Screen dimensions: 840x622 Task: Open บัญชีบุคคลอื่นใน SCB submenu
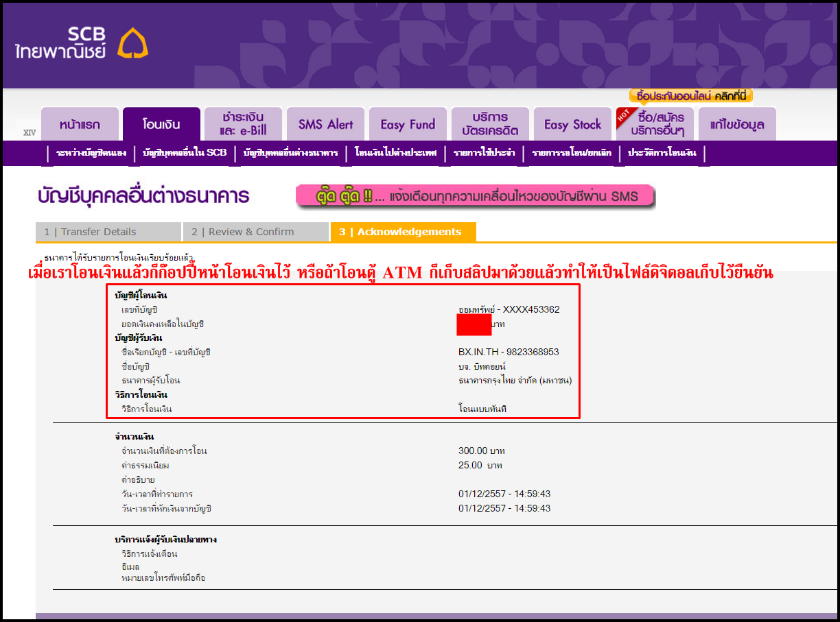[x=185, y=153]
